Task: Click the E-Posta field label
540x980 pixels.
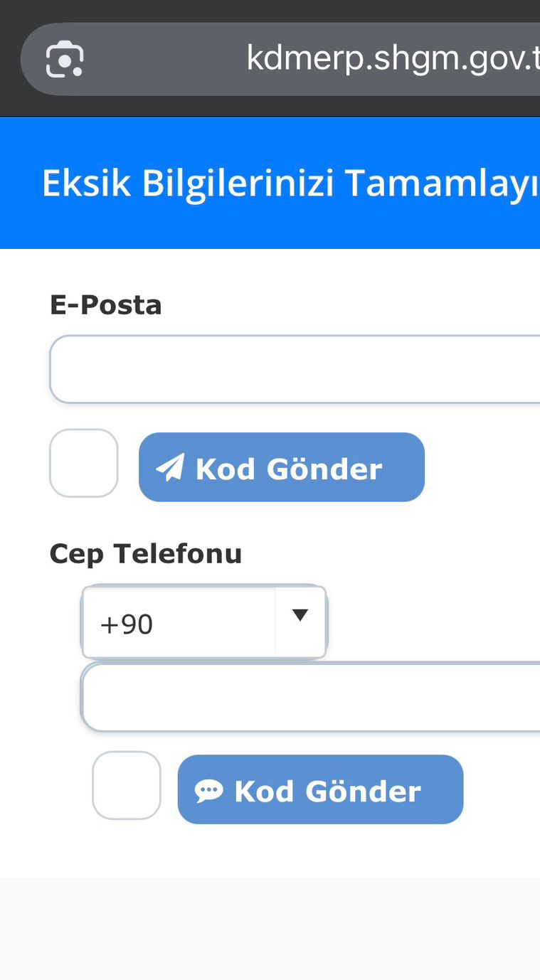Action: [x=105, y=305]
